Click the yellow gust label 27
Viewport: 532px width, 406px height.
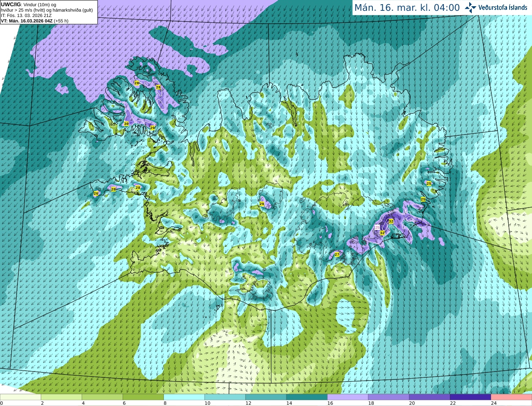coord(337,254)
